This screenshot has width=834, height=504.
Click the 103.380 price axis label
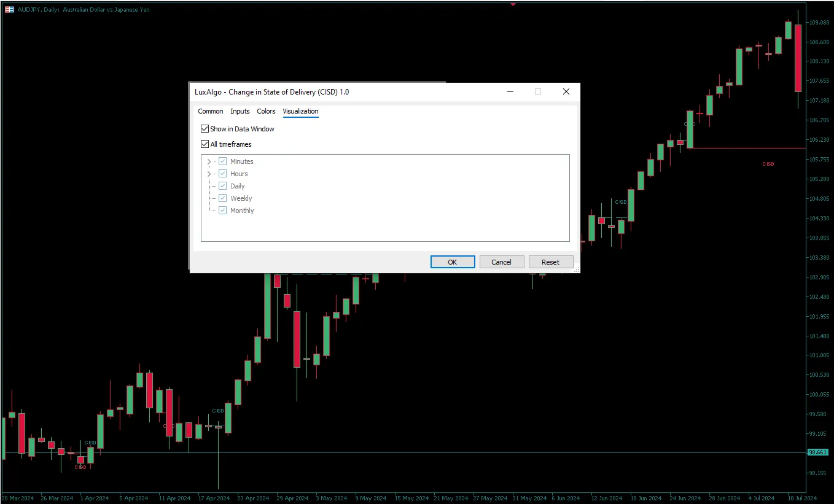point(819,258)
